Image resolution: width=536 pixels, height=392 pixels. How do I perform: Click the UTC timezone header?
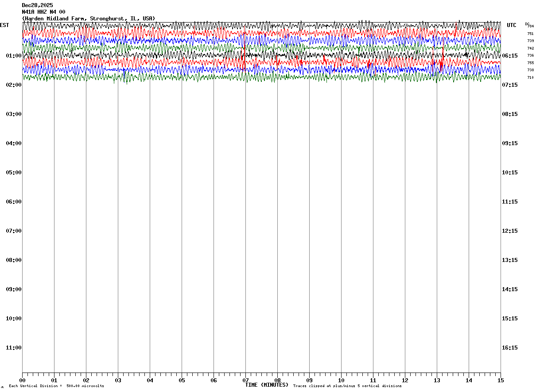pos(512,25)
